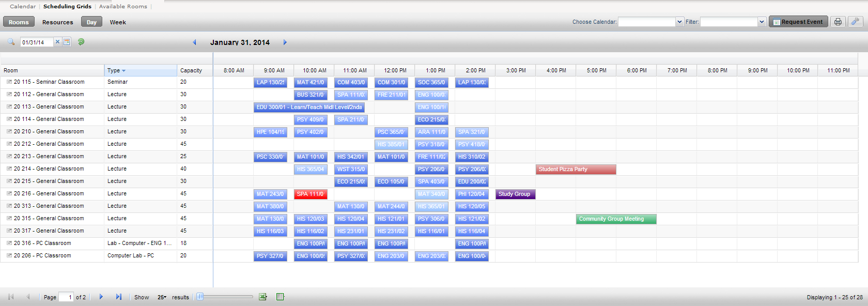
Task: Select room 20 317 - General Classroom
Action: tap(49, 231)
